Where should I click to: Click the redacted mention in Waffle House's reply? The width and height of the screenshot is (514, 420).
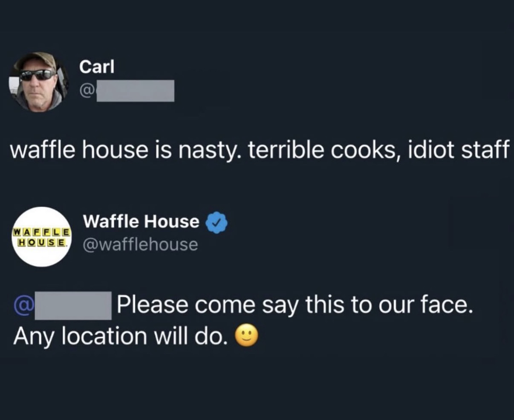(x=73, y=306)
